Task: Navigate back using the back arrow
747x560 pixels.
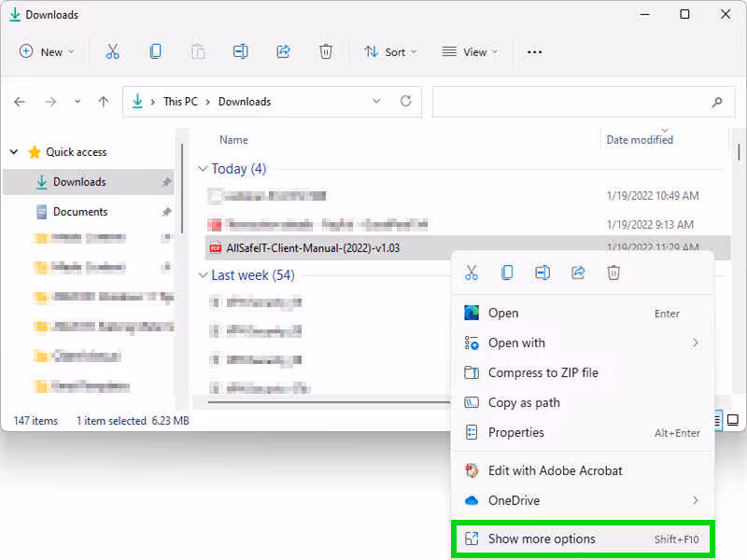Action: point(20,102)
